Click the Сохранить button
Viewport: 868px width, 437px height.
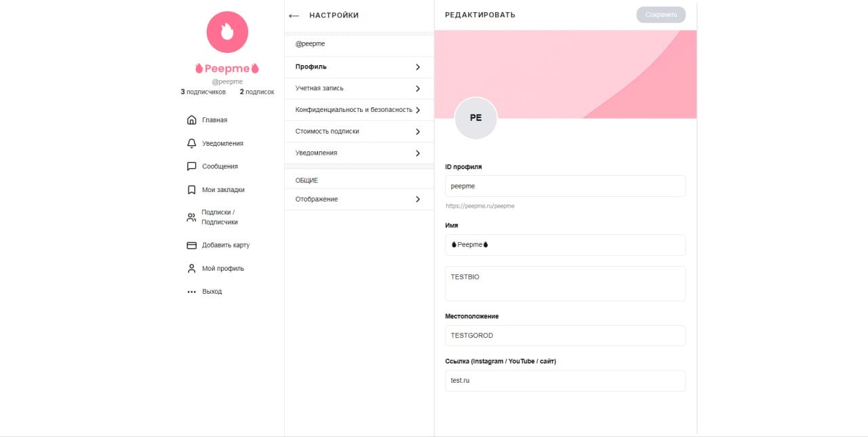click(661, 15)
